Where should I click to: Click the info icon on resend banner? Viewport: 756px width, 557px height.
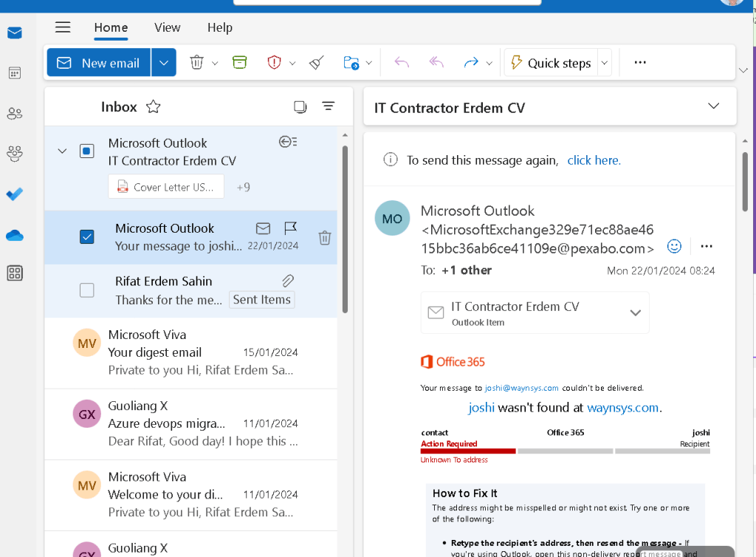tap(390, 159)
